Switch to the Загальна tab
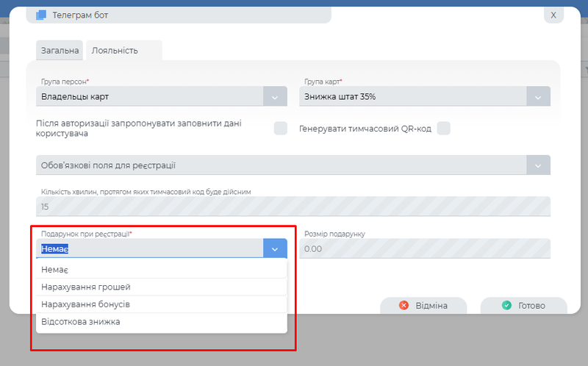This screenshot has height=366, width=588. (60, 51)
